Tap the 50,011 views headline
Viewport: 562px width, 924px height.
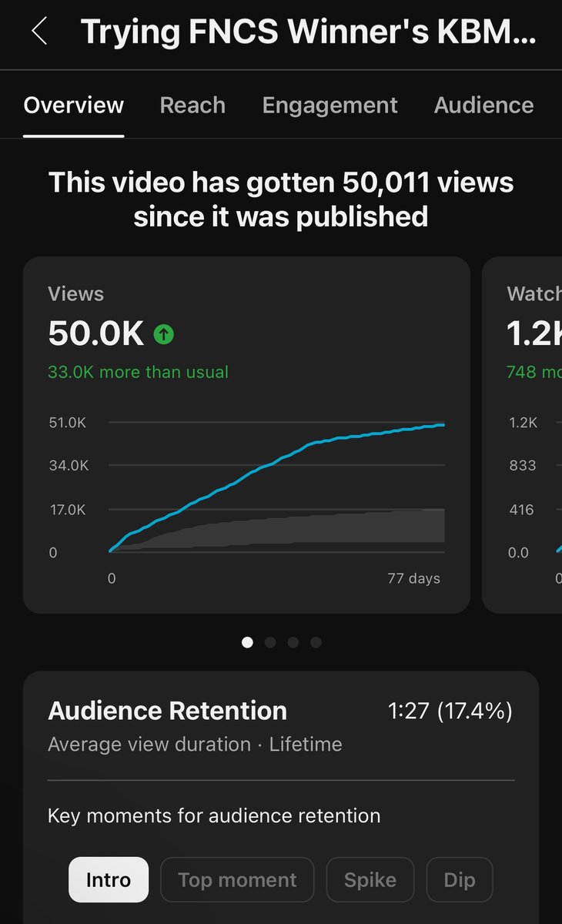(281, 199)
